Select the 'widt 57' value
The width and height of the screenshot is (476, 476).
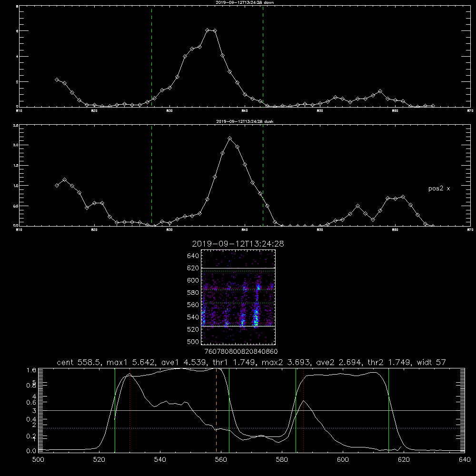coord(431,362)
